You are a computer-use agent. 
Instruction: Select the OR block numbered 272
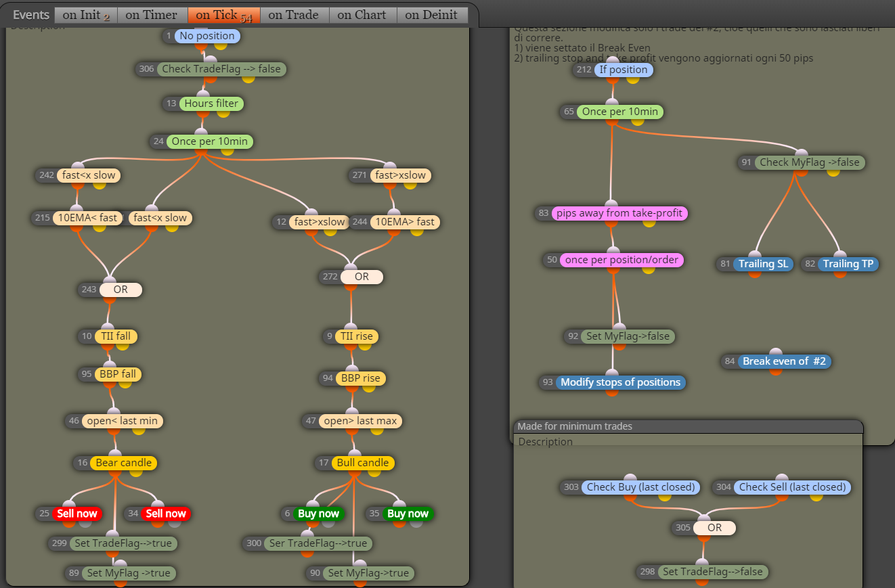362,277
